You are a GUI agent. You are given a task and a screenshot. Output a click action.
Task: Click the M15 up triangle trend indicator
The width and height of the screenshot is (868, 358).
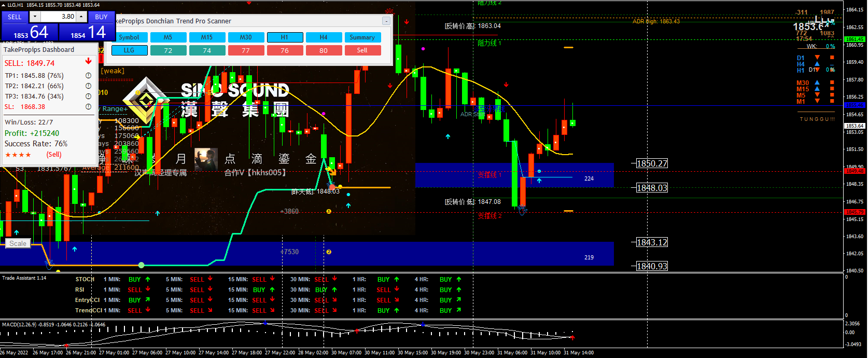817,89
